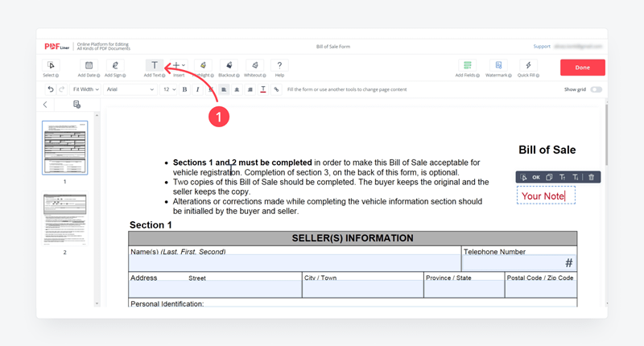Open the page management icon in sidebar
This screenshot has height=346, width=644.
tap(76, 105)
